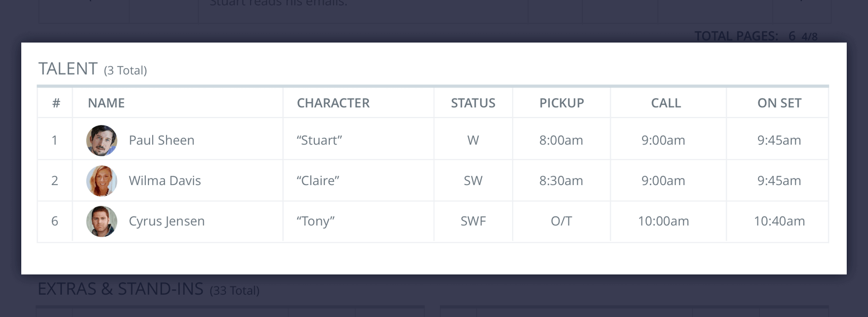Open Paul Sheen's profile avatar
Image resolution: width=868 pixels, height=317 pixels.
101,140
